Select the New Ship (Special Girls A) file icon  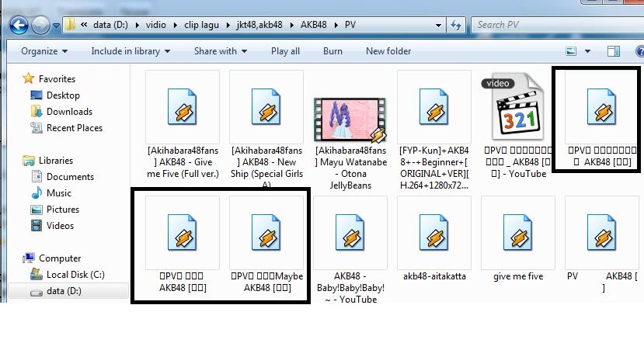(x=266, y=107)
